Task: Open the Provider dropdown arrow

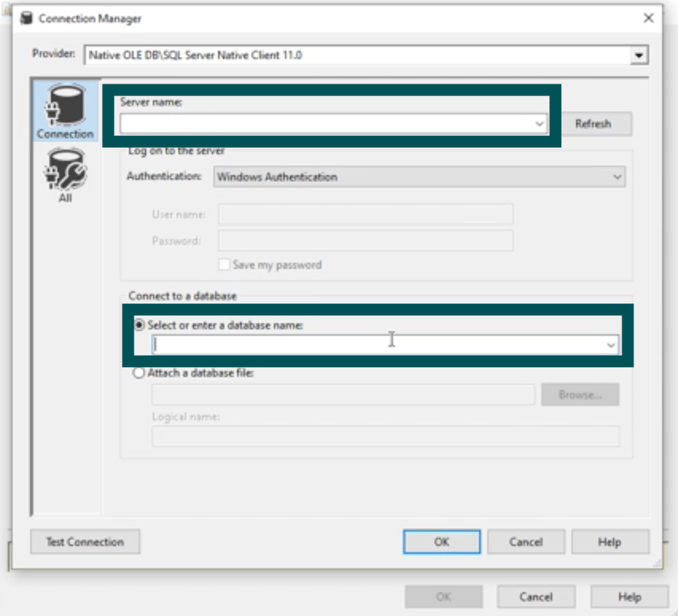Action: click(x=639, y=56)
